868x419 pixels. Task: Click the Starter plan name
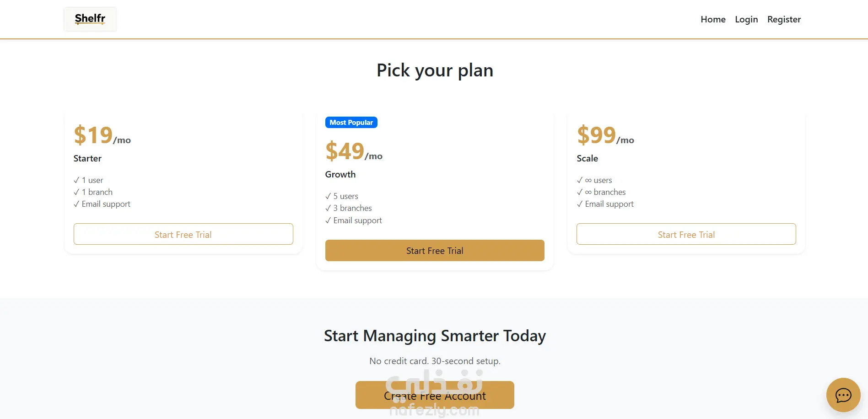[87, 158]
